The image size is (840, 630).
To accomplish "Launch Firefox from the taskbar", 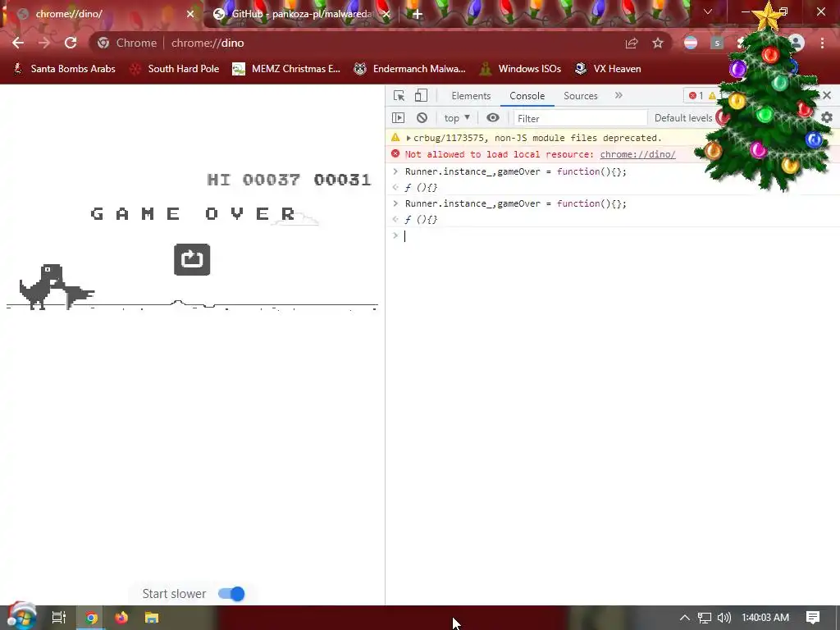I will tap(121, 618).
